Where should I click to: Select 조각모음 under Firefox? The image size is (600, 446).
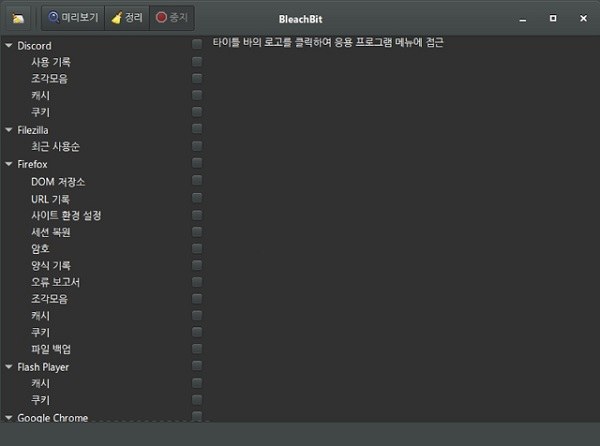49,299
